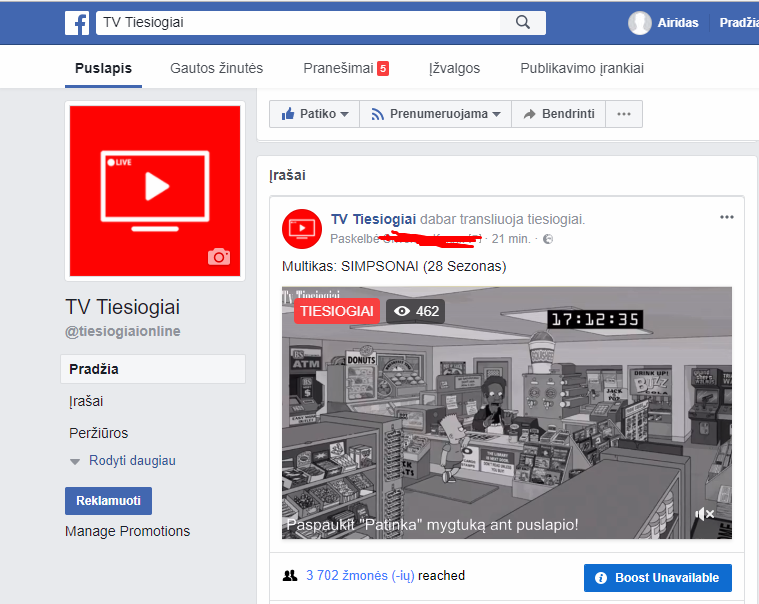Click the TV Tiesiogiai search field
The width and height of the screenshot is (759, 604).
(298, 23)
